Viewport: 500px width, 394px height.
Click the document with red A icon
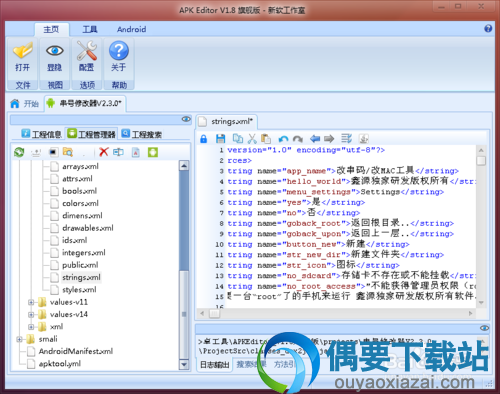(x=136, y=152)
